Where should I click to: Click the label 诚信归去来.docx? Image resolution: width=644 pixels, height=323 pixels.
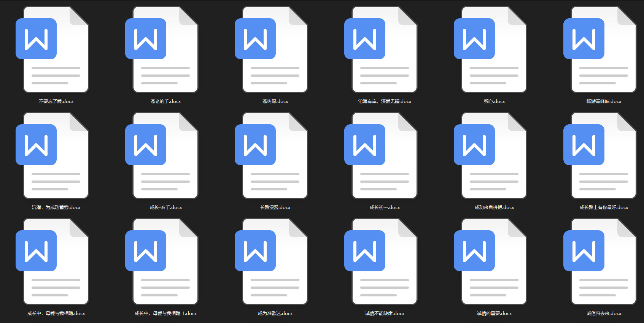click(x=604, y=313)
